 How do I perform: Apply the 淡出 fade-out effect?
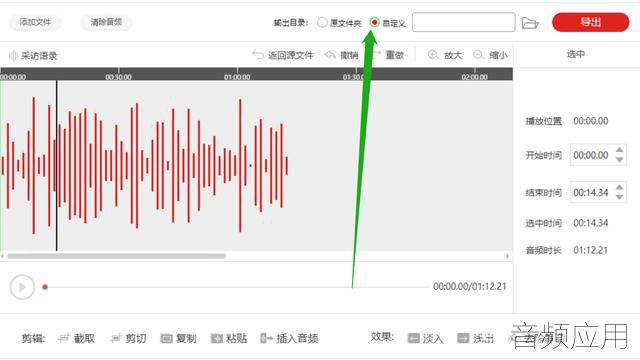[476, 338]
